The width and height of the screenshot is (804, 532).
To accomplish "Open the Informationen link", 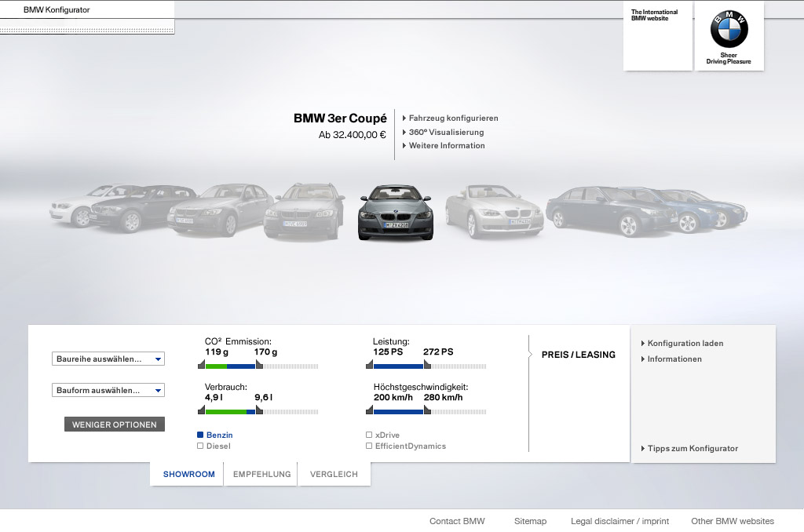I will pyautogui.click(x=672, y=359).
